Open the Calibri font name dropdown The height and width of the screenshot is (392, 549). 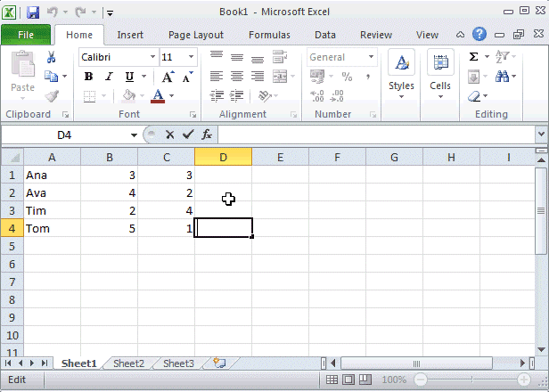152,57
